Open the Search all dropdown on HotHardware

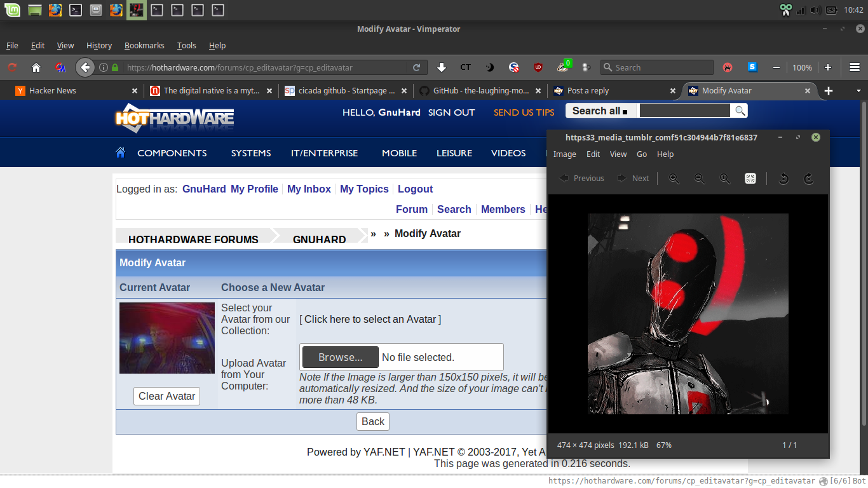(x=600, y=111)
